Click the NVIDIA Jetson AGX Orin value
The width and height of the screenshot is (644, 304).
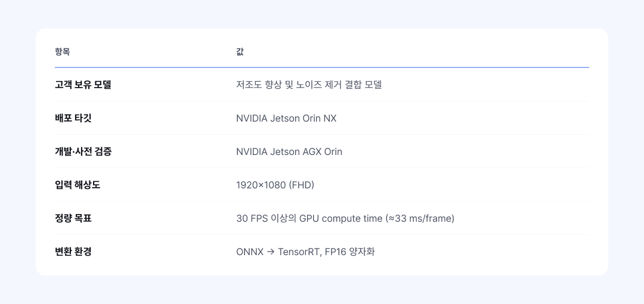click(x=289, y=151)
